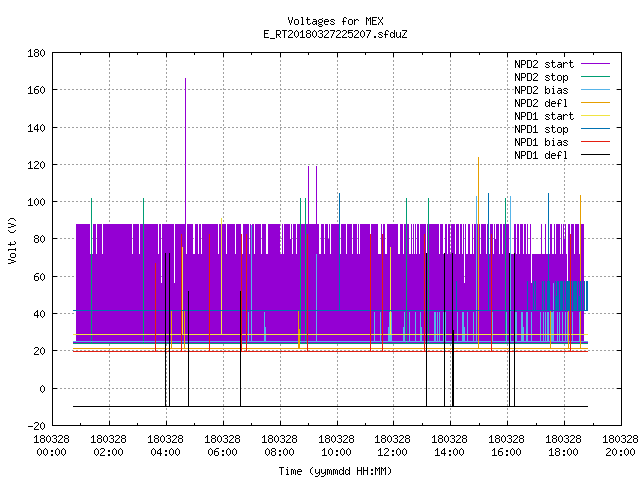Click the NPD2 stop green legend line

[x=595, y=77]
